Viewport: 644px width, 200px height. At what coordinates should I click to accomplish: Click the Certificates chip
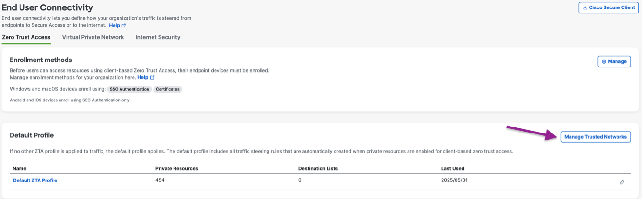click(x=168, y=89)
